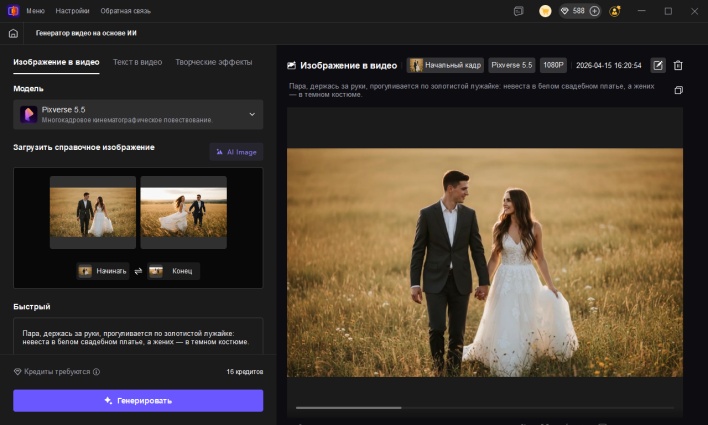Select the Изображение в видео tab
Image resolution: width=708 pixels, height=425 pixels.
point(56,62)
